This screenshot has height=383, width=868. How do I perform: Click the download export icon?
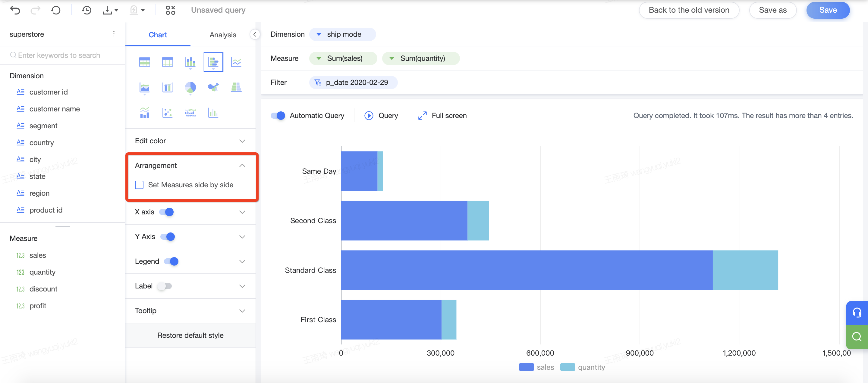coord(107,10)
